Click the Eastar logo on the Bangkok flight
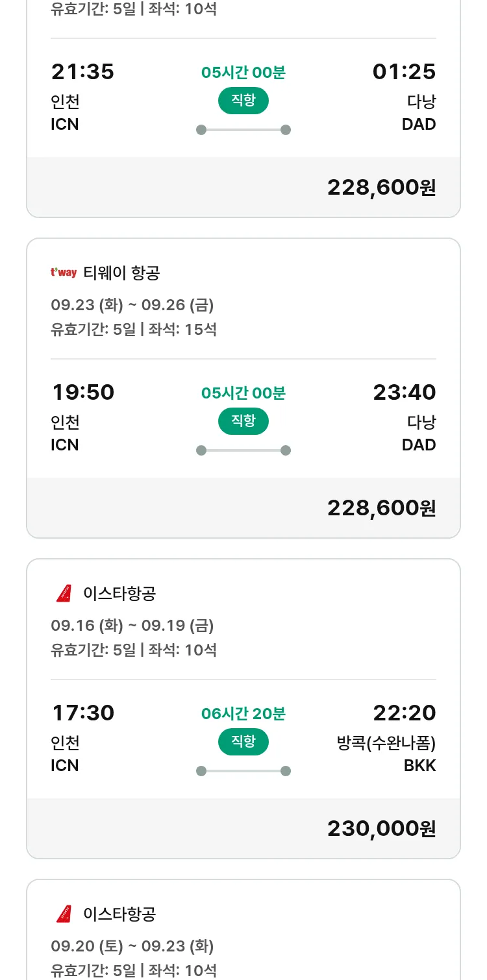 click(x=64, y=593)
